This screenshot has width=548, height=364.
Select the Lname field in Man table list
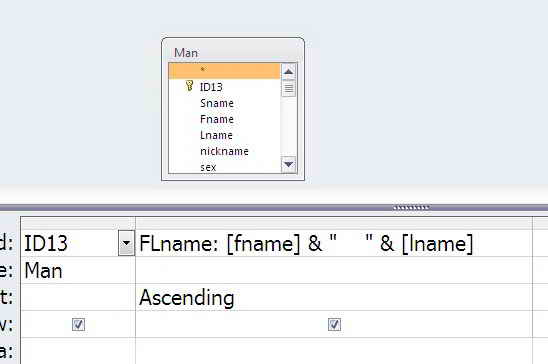[216, 135]
